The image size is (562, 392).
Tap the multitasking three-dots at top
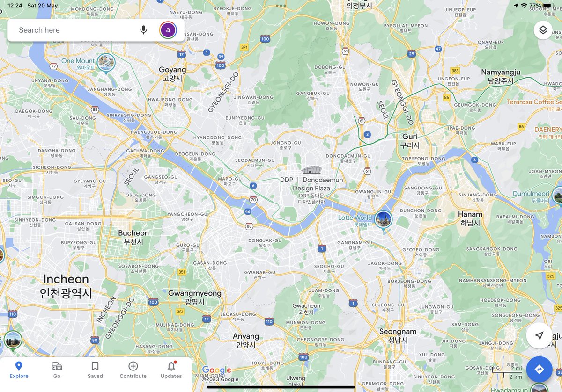281,6
